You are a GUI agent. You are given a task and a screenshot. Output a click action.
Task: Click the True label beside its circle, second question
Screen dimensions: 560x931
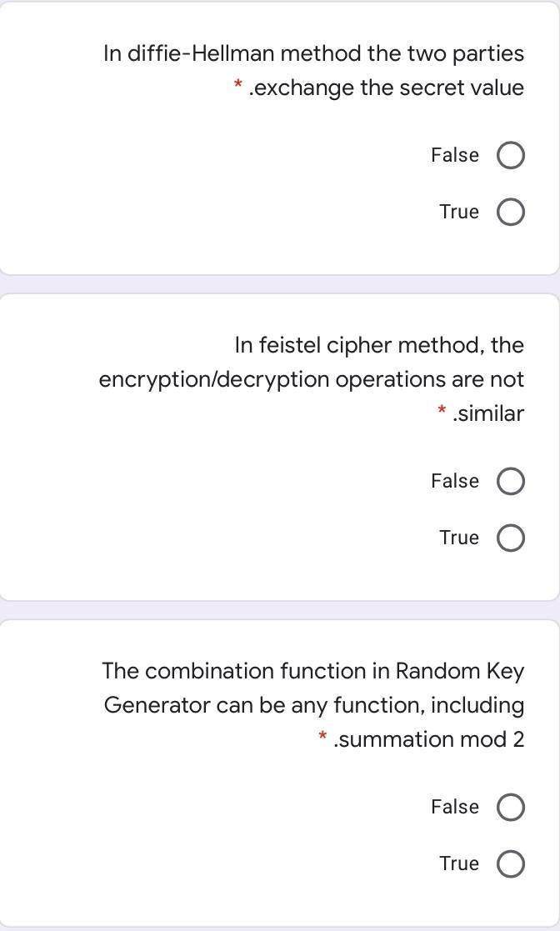pos(457,538)
